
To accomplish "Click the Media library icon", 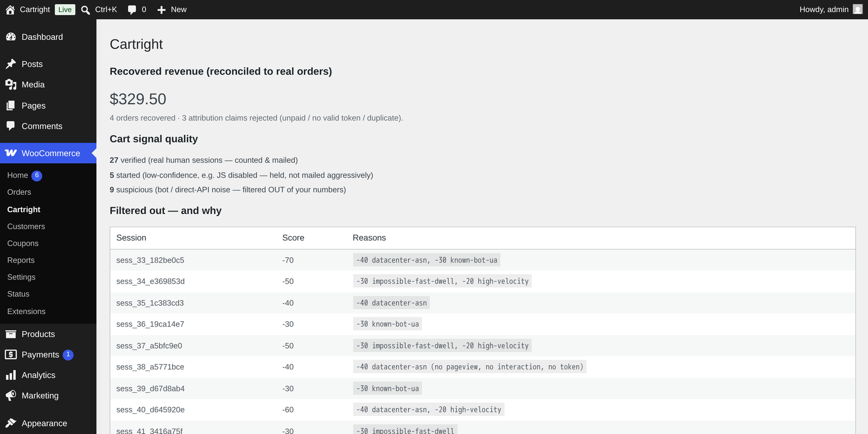I will (x=11, y=85).
